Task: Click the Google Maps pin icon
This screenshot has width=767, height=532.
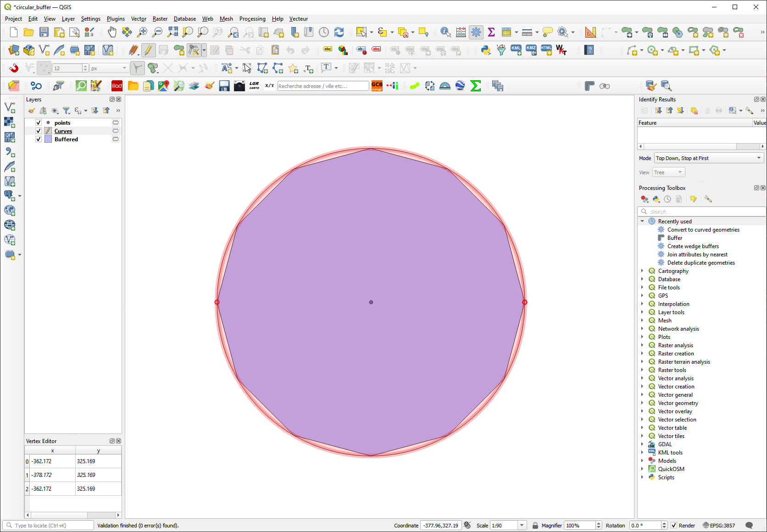Action: click(x=164, y=86)
